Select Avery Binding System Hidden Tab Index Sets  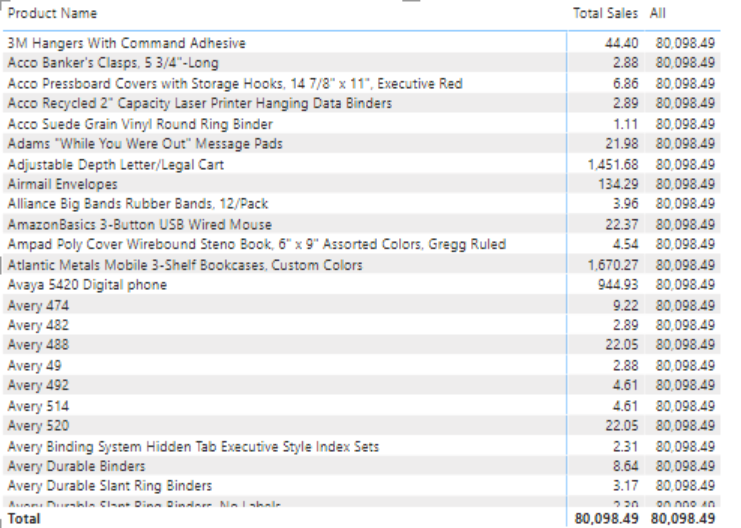[x=193, y=447]
